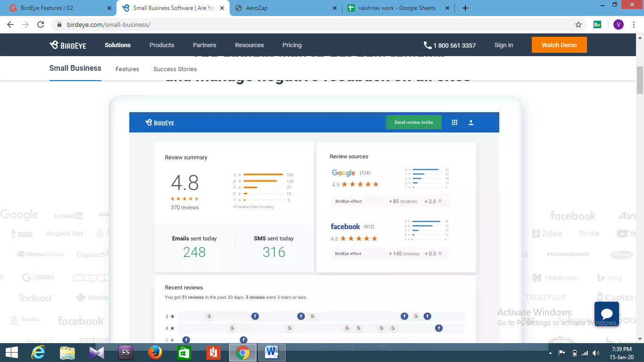
Task: Click the apps grid icon in dashboard header
Action: [x=454, y=123]
